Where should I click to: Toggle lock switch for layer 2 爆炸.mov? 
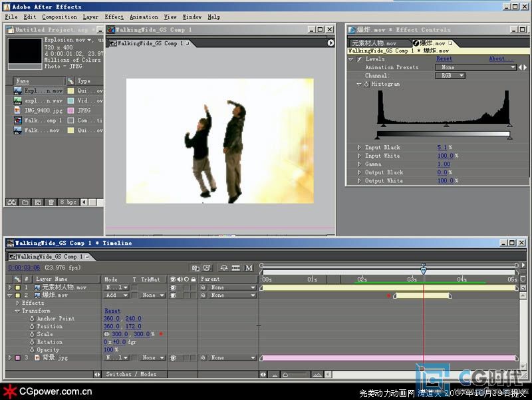pos(194,295)
